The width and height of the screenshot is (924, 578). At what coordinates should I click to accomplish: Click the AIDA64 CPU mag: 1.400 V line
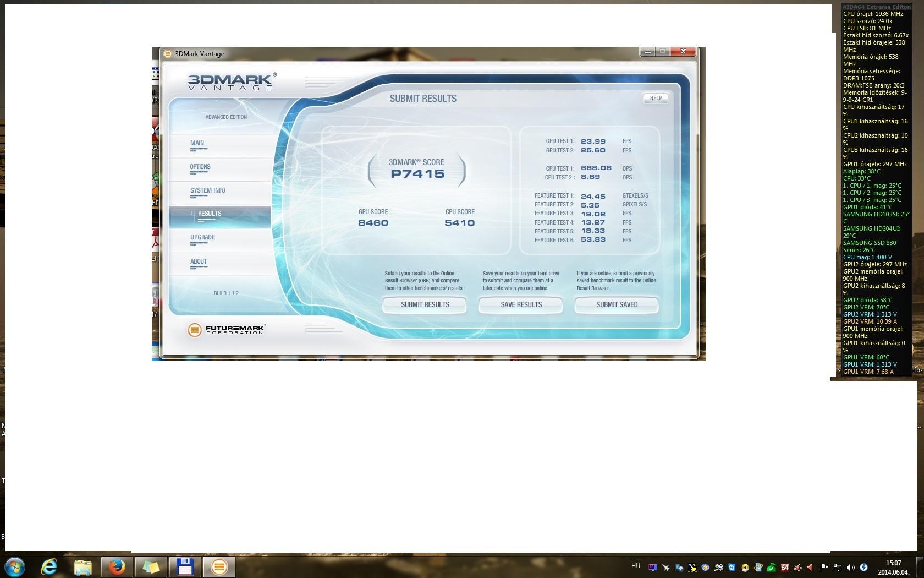pyautogui.click(x=867, y=257)
